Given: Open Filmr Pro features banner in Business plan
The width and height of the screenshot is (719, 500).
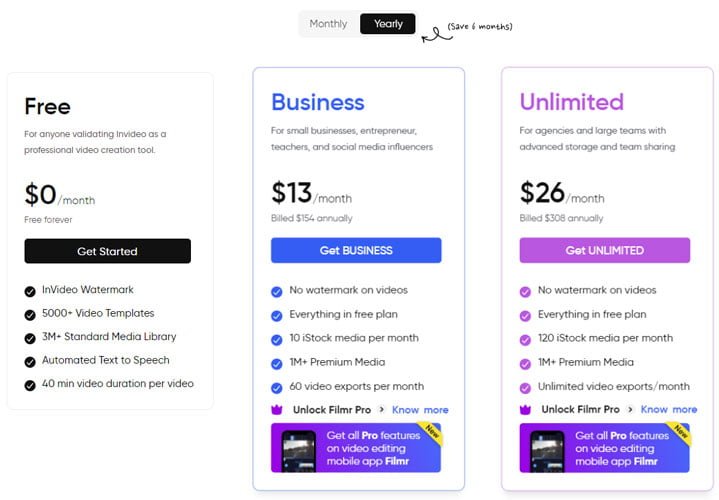Looking at the screenshot, I should (x=356, y=448).
